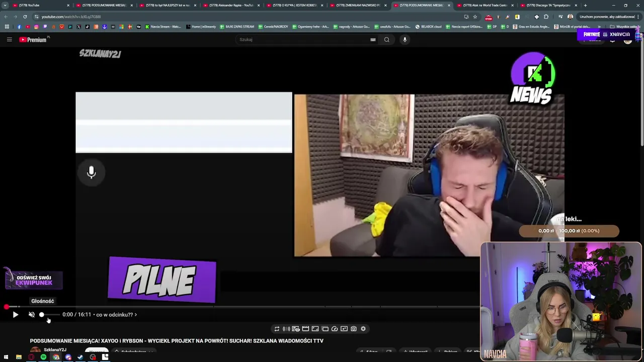Toggle the loop icon in player toolbar
This screenshot has width=644, height=362.
277,329
